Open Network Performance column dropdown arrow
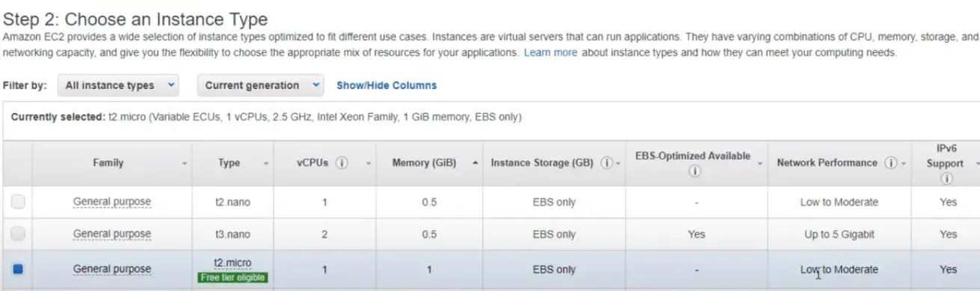The height and width of the screenshot is (291, 980). point(904,164)
